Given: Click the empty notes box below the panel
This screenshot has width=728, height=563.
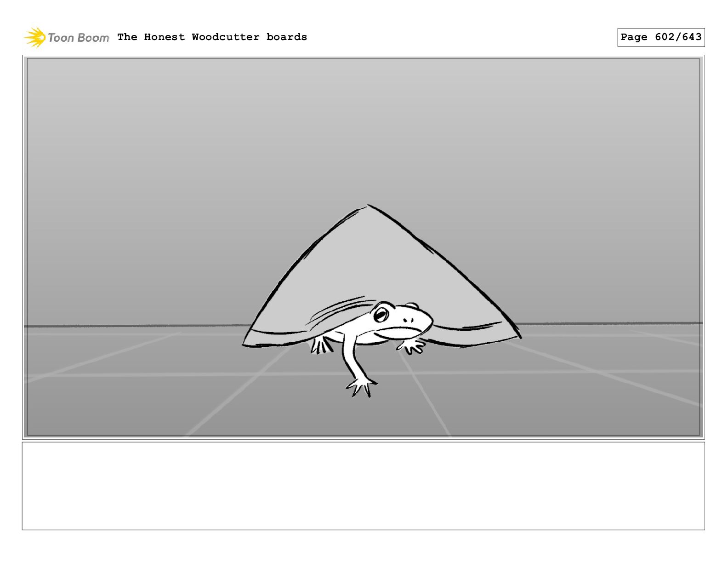Looking at the screenshot, I should pos(363,486).
